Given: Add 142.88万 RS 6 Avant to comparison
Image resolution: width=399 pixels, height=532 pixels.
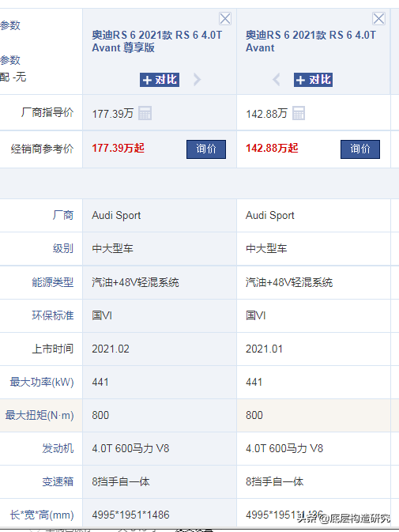Looking at the screenshot, I should (x=313, y=80).
